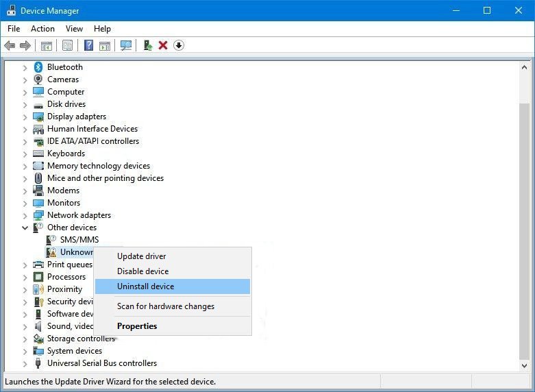Click the Disk drives icon
Image resolution: width=535 pixels, height=392 pixels.
pyautogui.click(x=38, y=105)
